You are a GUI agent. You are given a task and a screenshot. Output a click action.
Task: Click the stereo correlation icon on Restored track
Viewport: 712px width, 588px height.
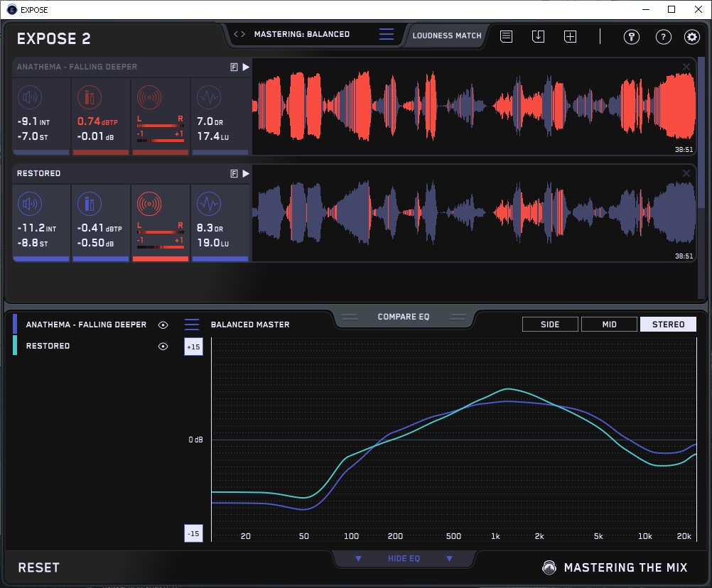pos(149,205)
